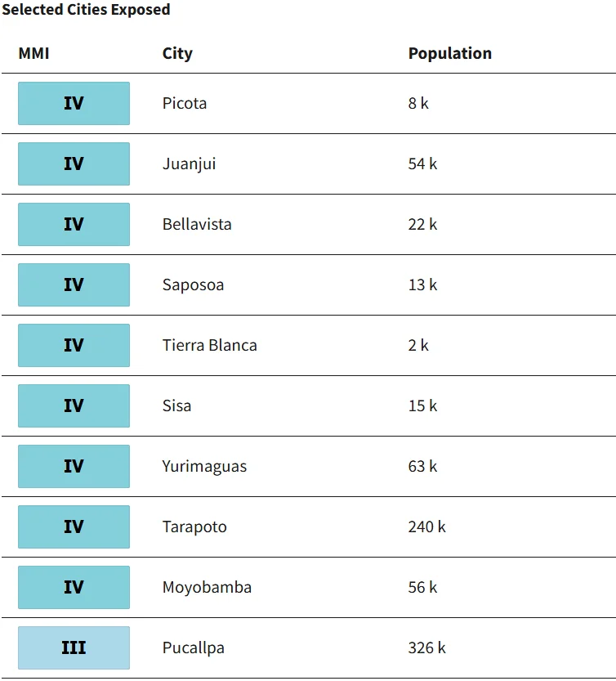Click Yurimaguas in the city list

click(x=204, y=467)
